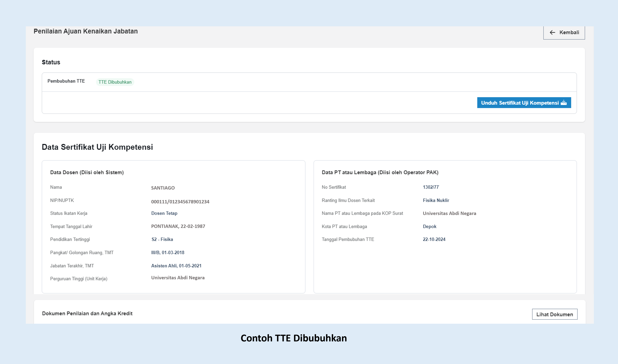Select the Pendidikan Tertinggi label
618x364 pixels.
(x=70, y=239)
